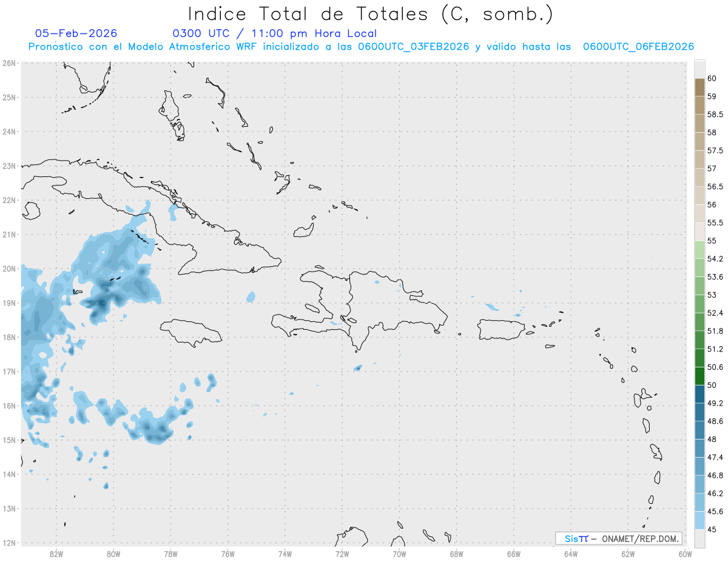Click the latitude label "25N"

9,97
